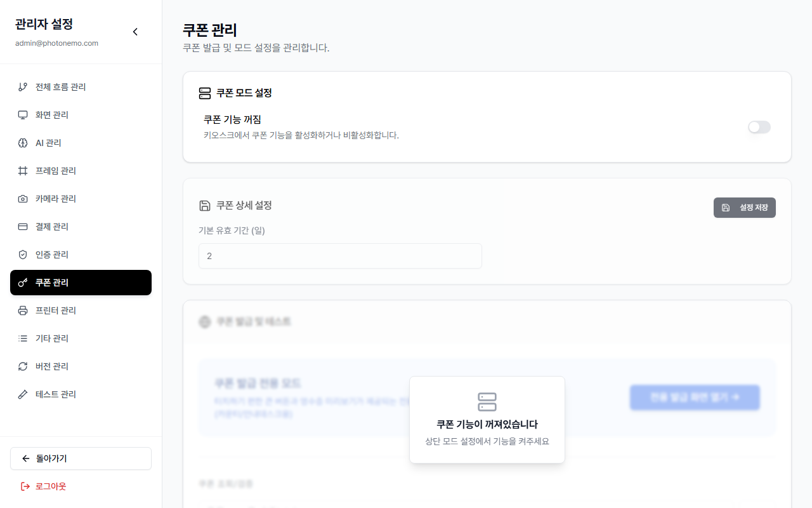
Task: Click the card icon for 결제 관리
Action: (23, 227)
